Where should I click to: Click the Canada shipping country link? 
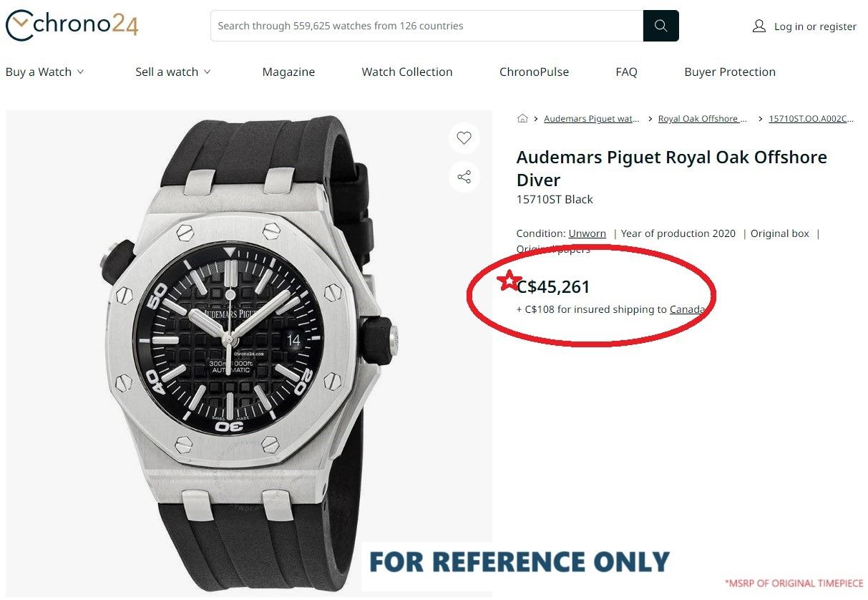pyautogui.click(x=687, y=309)
